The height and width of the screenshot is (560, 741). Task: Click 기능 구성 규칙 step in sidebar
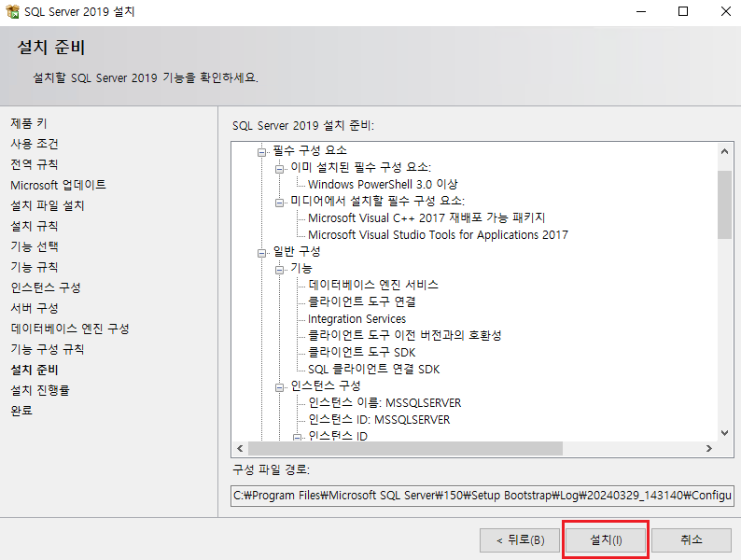pyautogui.click(x=48, y=349)
